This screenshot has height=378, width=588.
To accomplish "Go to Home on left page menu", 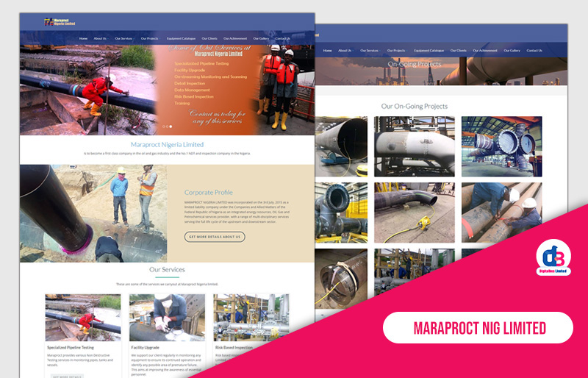I will [x=83, y=38].
